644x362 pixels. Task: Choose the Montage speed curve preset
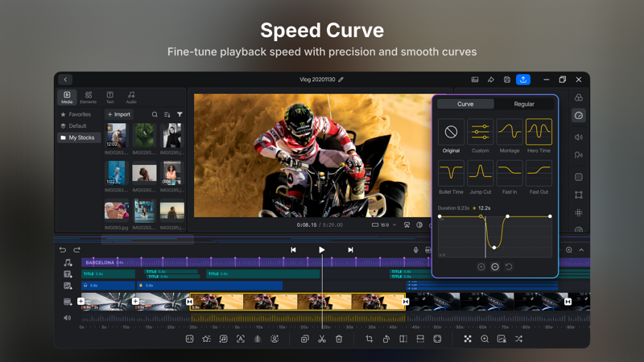click(510, 132)
